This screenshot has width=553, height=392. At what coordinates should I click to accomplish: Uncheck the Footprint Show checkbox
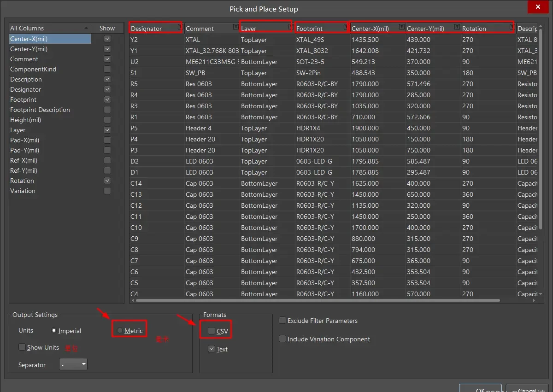(107, 99)
